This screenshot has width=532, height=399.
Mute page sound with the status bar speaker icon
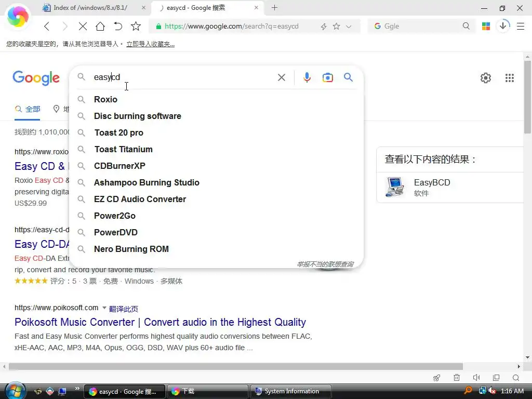click(x=476, y=378)
